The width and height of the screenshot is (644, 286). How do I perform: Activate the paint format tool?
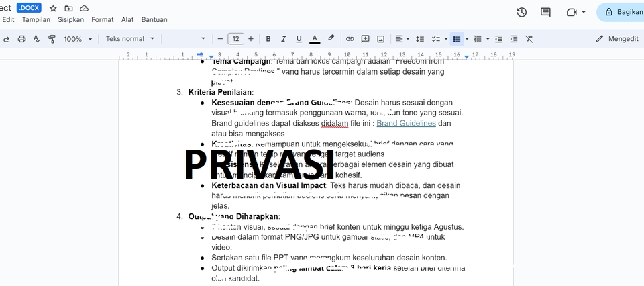52,39
